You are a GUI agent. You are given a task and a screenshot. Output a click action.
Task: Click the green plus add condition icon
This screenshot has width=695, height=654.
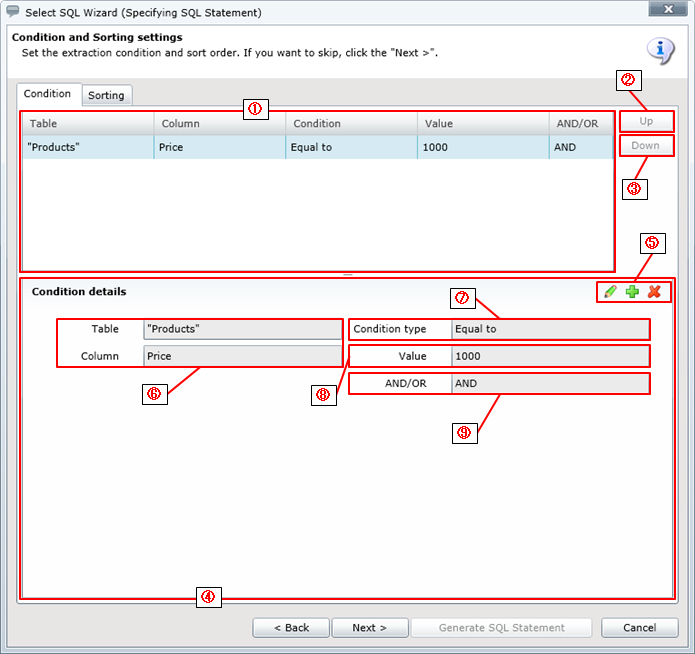632,292
